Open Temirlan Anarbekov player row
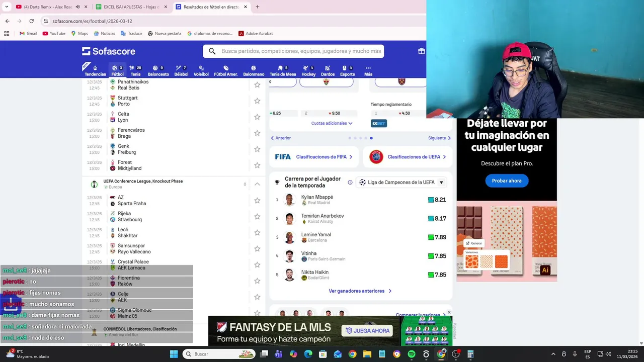 [x=361, y=219]
